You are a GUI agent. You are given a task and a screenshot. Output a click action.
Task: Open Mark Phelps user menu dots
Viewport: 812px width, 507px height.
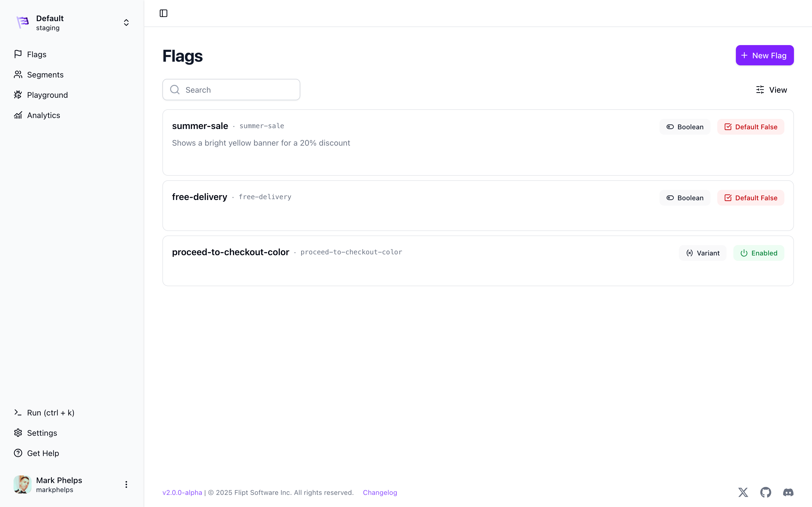(x=126, y=484)
